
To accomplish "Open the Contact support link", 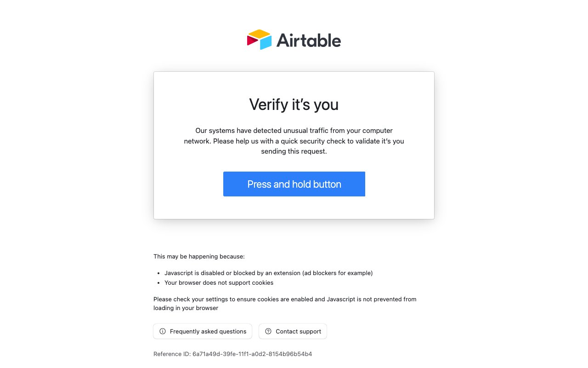I will [299, 331].
